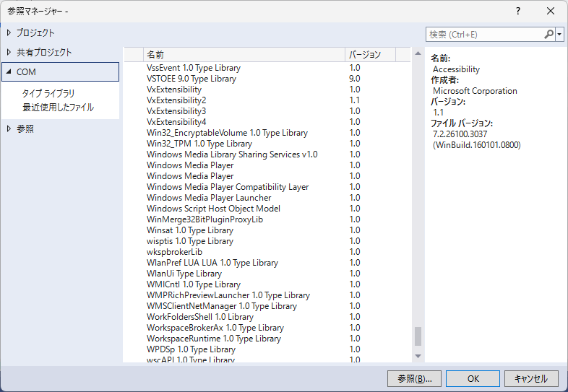Select the VxExtensibility4 row
Screen dimensions: 568x392
click(x=267, y=122)
